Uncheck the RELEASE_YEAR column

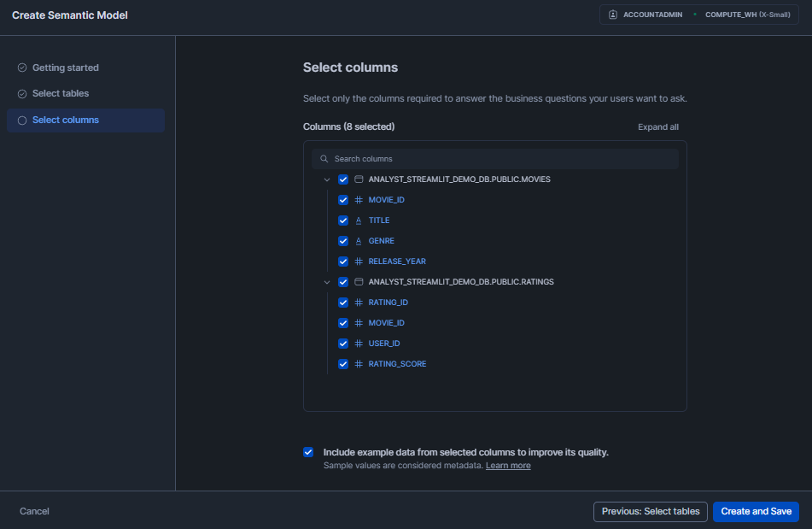(342, 261)
